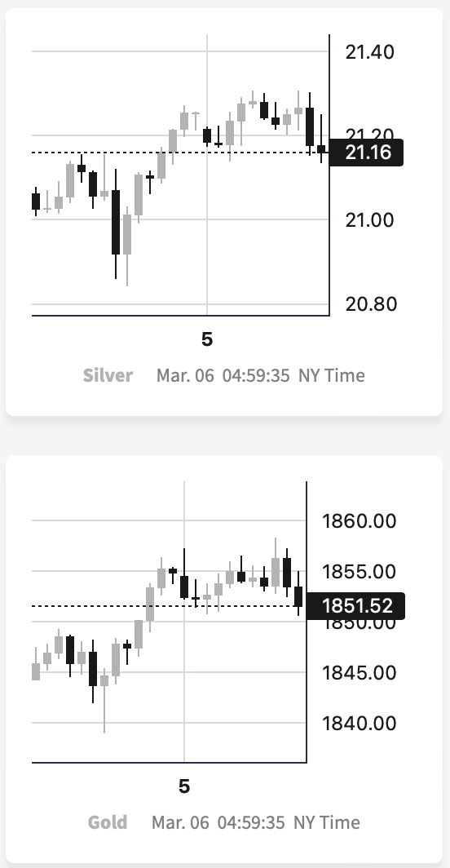Click the 21.40 price axis label
Viewport: 450px width, 868px height.
point(370,52)
